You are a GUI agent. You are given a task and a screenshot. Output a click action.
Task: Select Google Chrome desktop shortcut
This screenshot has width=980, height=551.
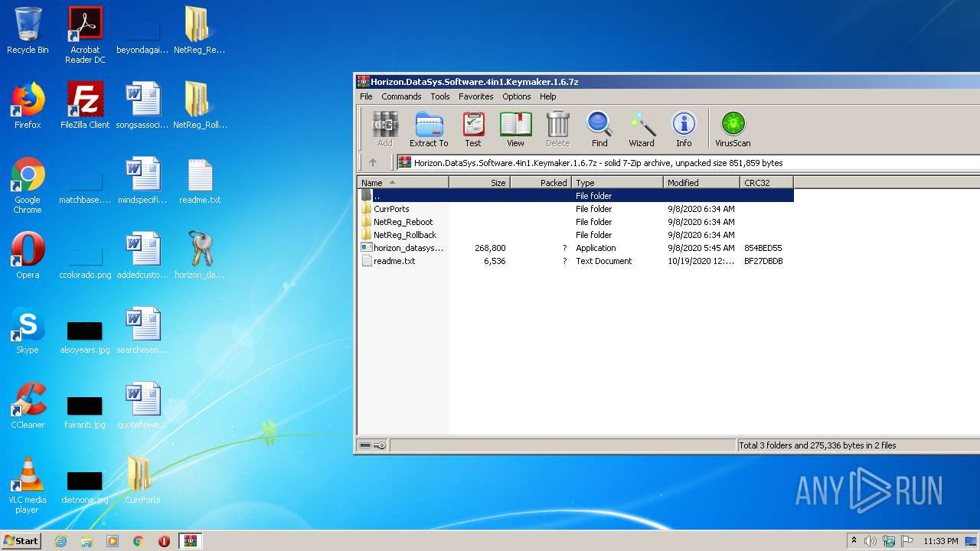click(28, 186)
